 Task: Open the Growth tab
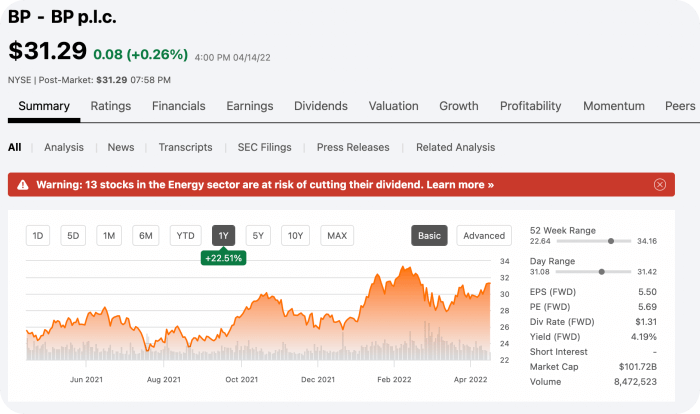458,106
